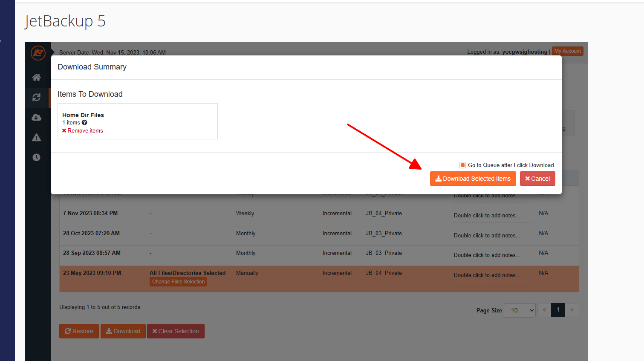Click "JB_03_Private" in the 28 Sep 2023 row
644x361 pixels.
384,253
